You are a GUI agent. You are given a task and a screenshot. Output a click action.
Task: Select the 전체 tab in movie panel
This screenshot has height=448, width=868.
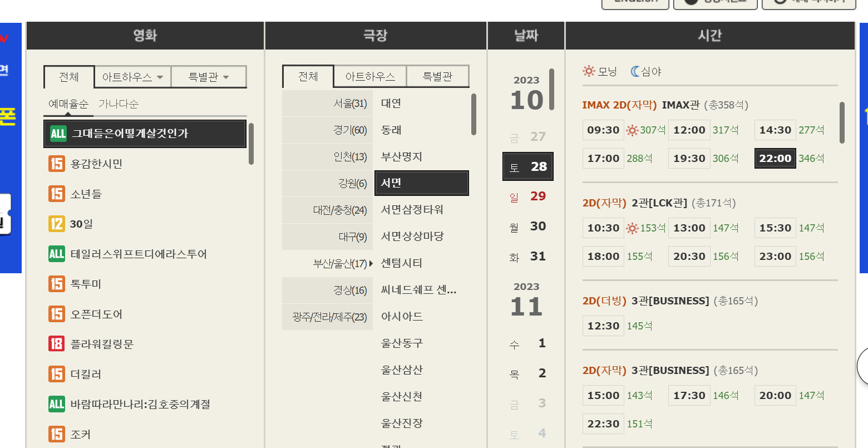69,77
